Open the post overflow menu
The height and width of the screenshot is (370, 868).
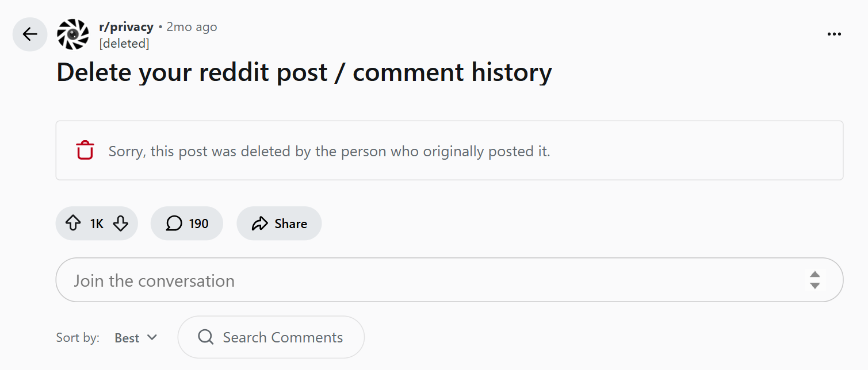tap(833, 34)
